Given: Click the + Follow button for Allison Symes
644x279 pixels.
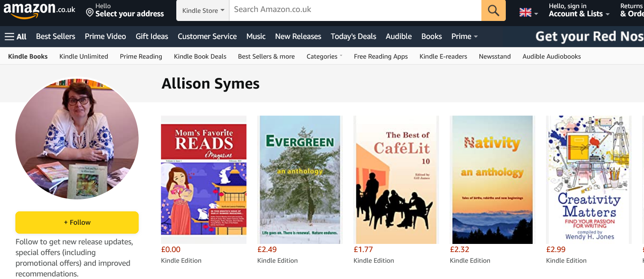Looking at the screenshot, I should point(77,223).
